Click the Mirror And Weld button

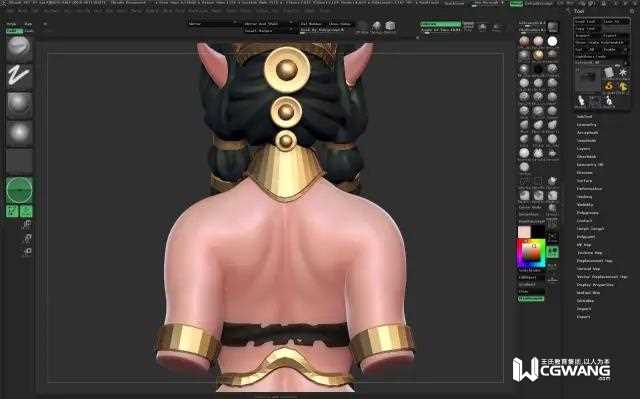267,24
